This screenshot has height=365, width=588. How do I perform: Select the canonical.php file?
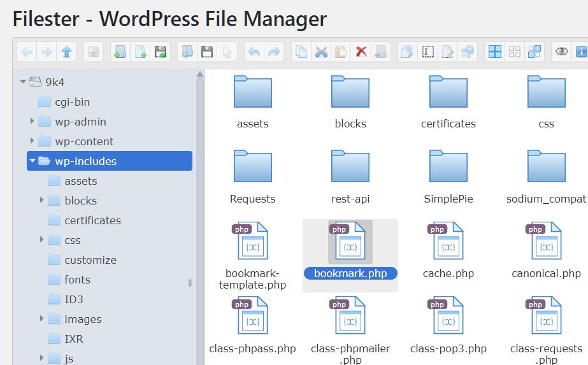[547, 250]
